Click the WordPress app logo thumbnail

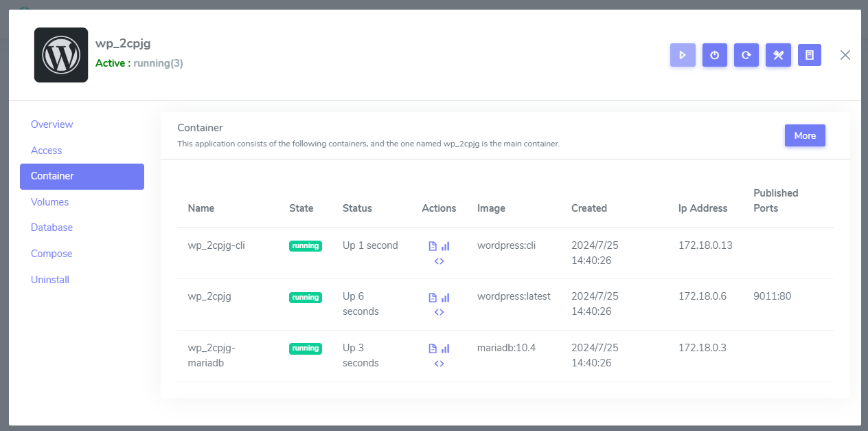[61, 55]
